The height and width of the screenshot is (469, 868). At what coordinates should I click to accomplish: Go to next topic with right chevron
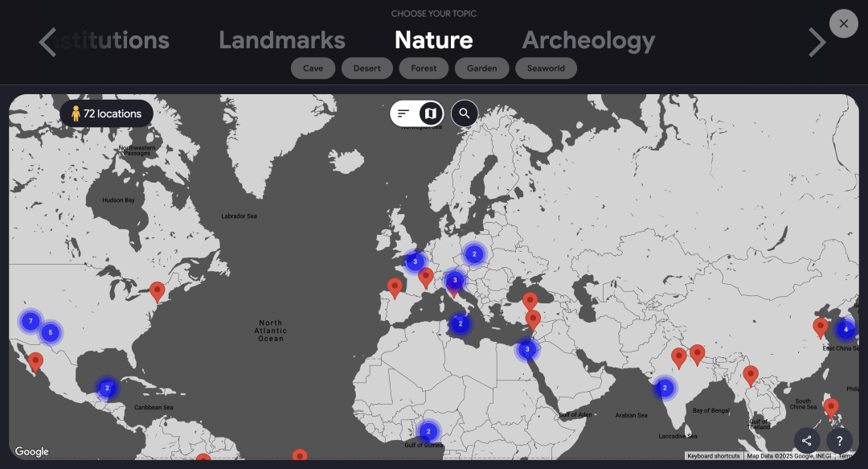817,42
